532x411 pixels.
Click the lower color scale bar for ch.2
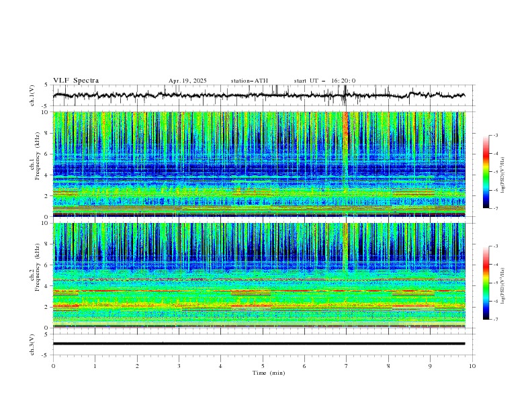coord(486,283)
